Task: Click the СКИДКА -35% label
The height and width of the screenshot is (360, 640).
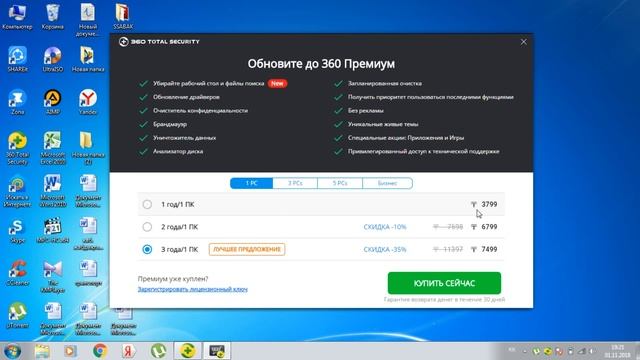Action: coord(385,249)
